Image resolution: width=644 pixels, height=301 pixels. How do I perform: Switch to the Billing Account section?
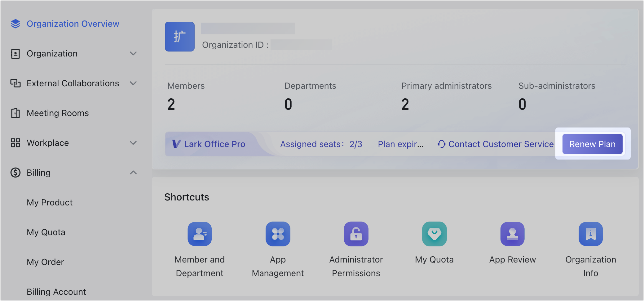(56, 291)
